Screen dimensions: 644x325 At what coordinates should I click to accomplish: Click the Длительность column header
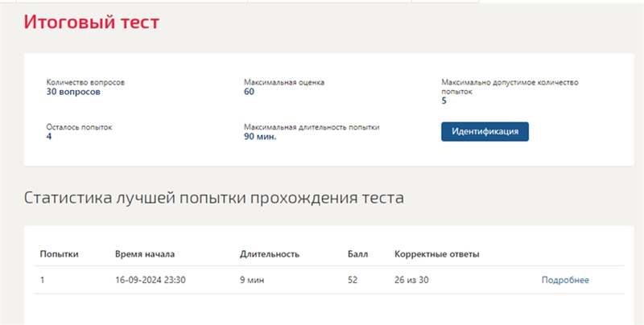point(270,254)
